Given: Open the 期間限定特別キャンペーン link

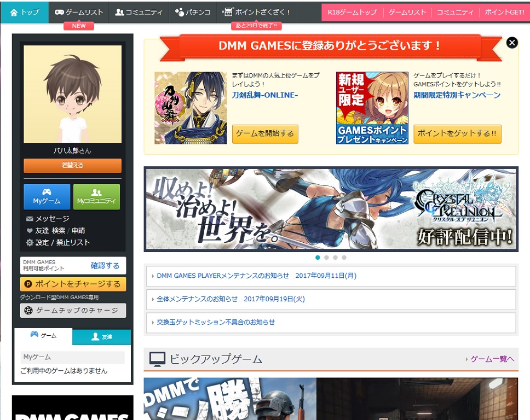Looking at the screenshot, I should (x=457, y=95).
